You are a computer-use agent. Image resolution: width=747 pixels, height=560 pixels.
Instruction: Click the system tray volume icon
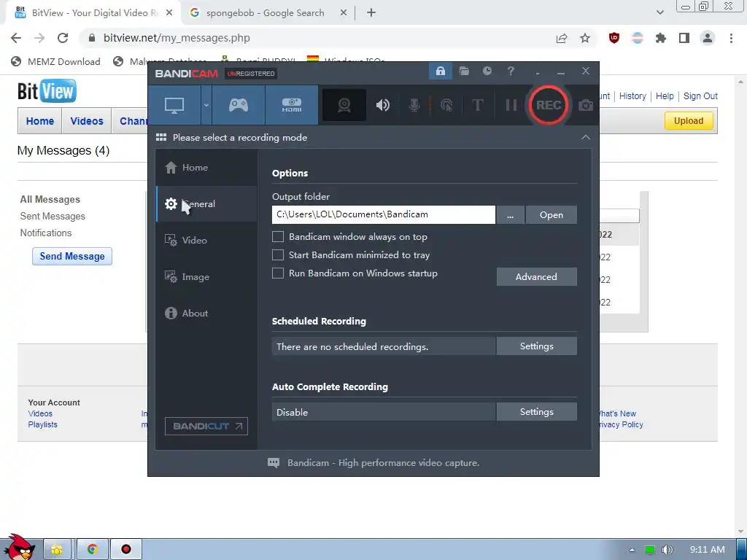667,550
